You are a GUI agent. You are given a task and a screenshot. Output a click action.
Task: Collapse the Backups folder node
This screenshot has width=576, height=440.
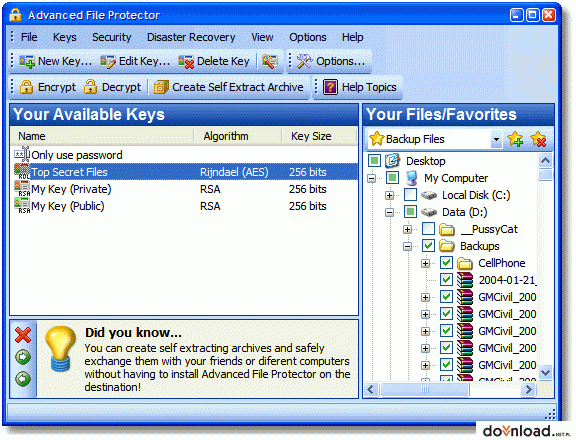407,246
